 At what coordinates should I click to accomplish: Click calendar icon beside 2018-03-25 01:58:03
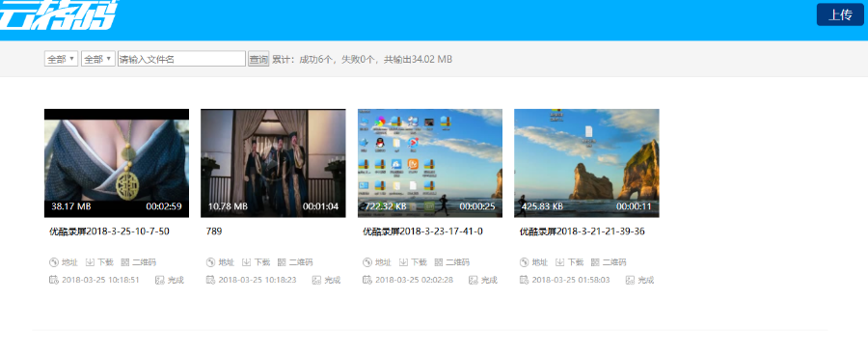coord(525,280)
